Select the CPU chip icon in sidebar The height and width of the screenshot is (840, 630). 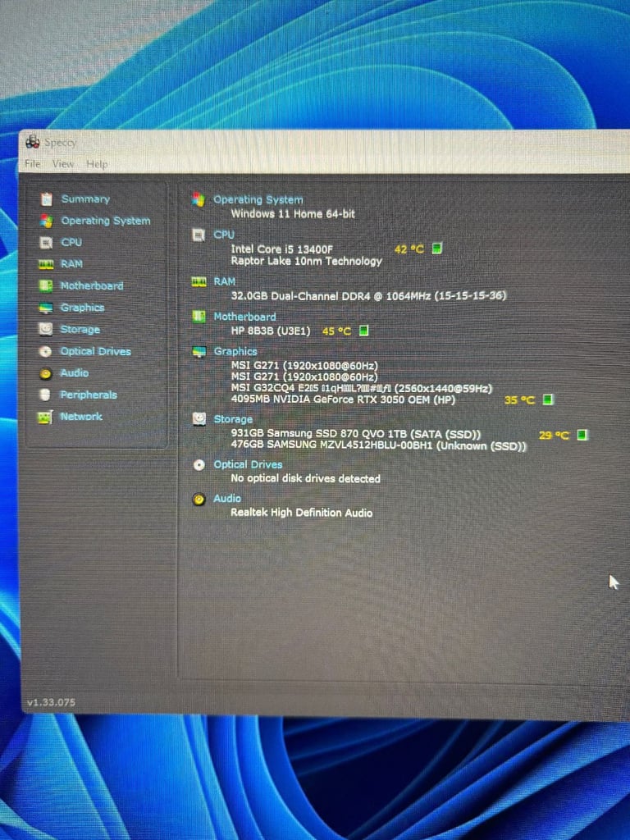[46, 242]
